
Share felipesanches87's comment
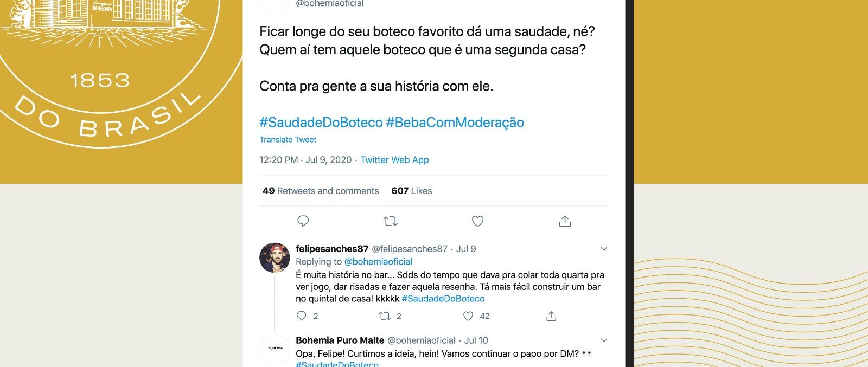click(551, 316)
